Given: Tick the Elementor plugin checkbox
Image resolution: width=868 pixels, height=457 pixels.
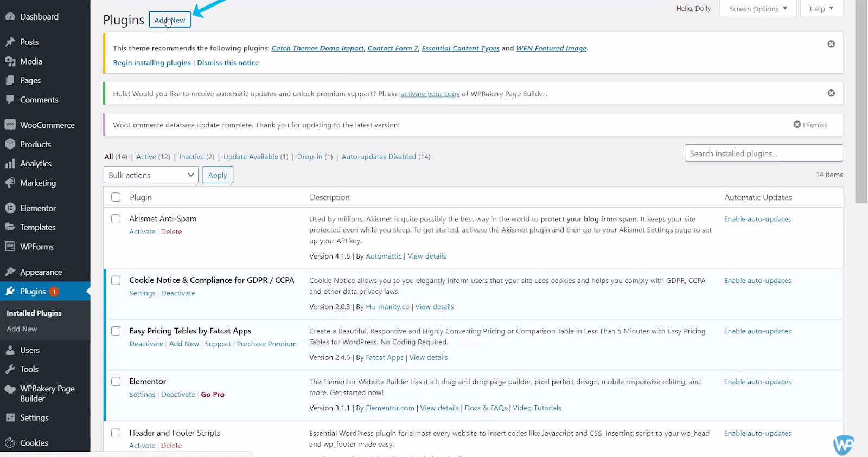Looking at the screenshot, I should tap(116, 382).
